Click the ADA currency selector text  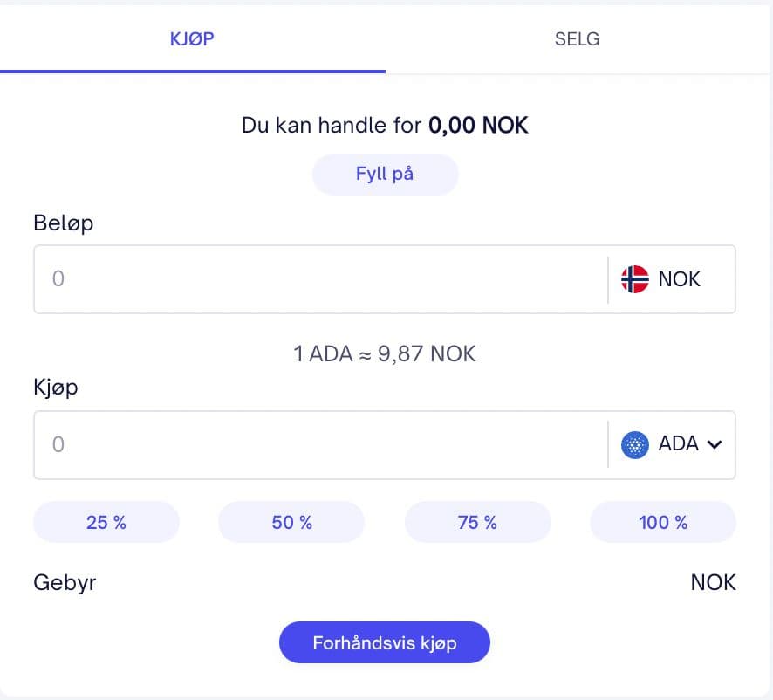tap(679, 444)
